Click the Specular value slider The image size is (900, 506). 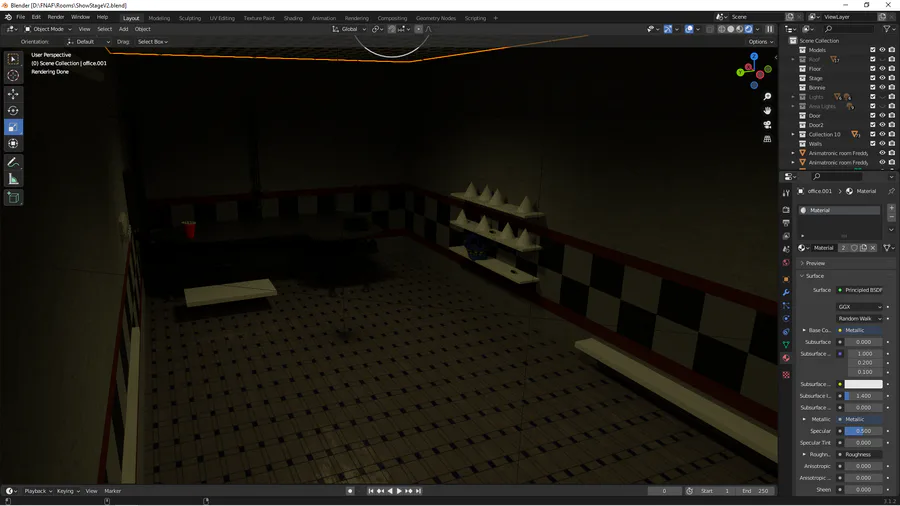point(863,431)
